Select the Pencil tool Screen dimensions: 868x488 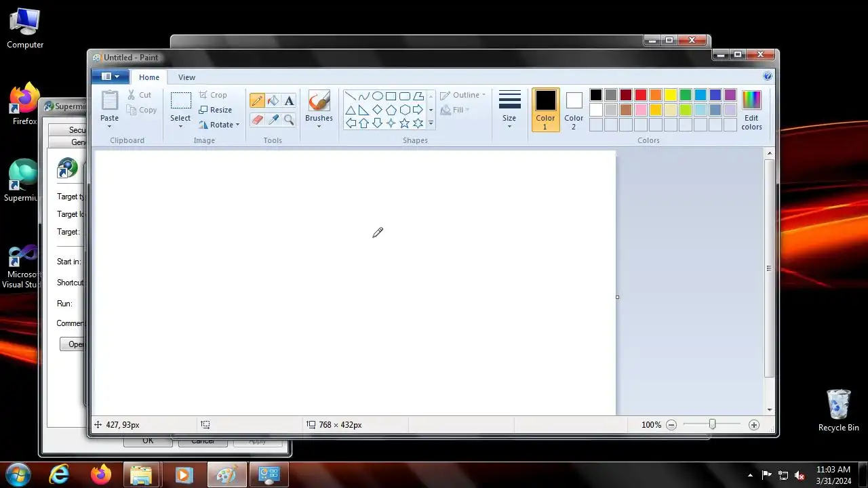pos(257,101)
